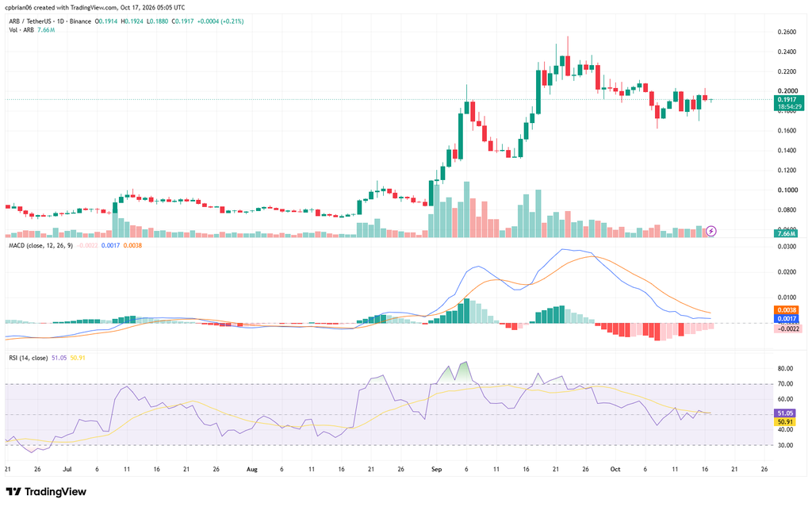Click the close value C0.1917 in the header
The height and width of the screenshot is (507, 812).
182,21
